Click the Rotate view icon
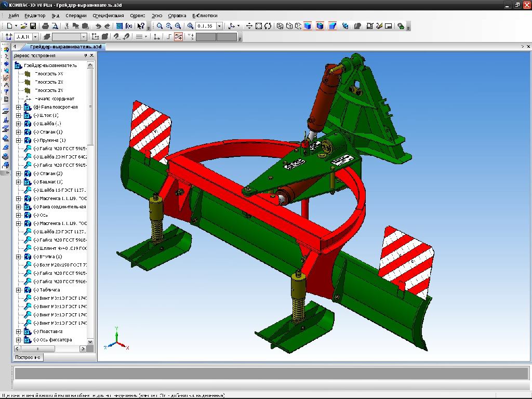The height and width of the screenshot is (399, 532). point(268,26)
